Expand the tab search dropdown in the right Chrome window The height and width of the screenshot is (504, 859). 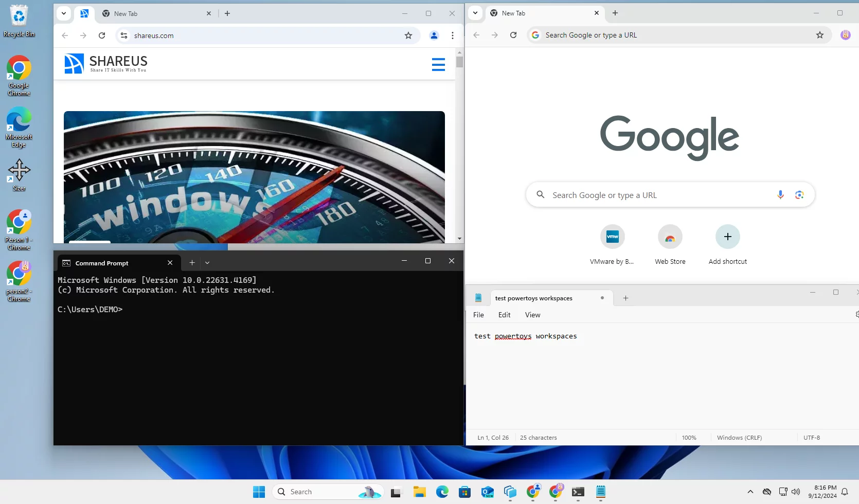pos(475,13)
